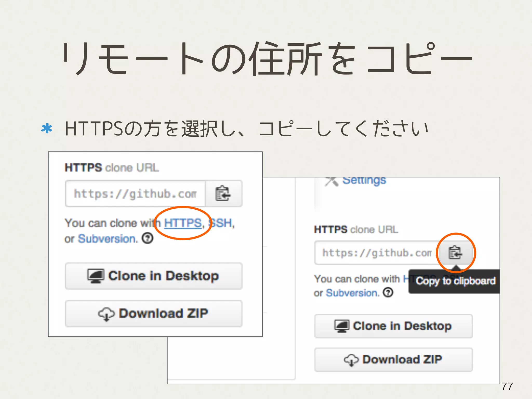The image size is (532, 399).
Task: Click the cloud icon on right Download ZIP
Action: 351,360
